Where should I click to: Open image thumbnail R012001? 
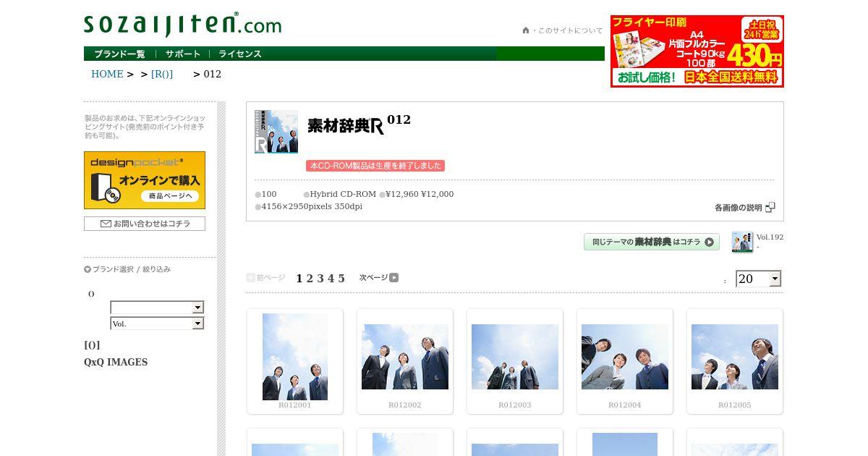[x=295, y=357]
